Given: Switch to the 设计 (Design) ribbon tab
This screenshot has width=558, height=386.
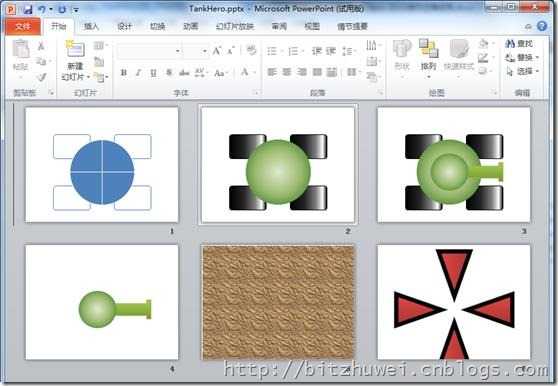Looking at the screenshot, I should pos(125,26).
